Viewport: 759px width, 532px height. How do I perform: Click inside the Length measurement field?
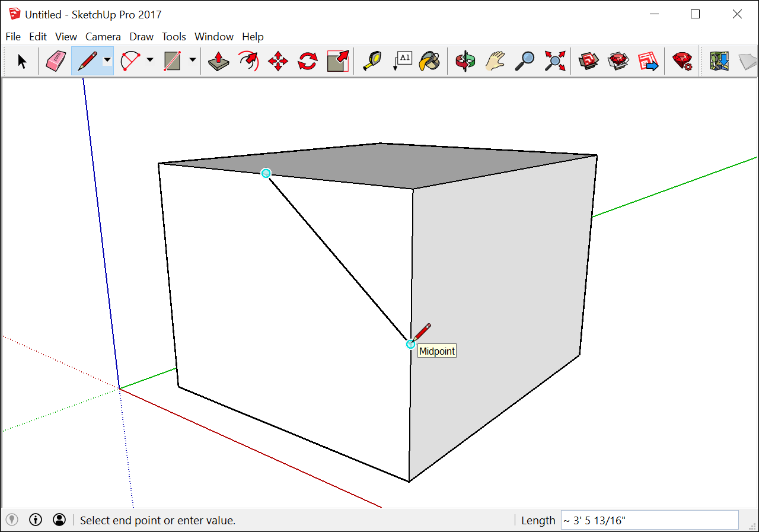coord(649,520)
